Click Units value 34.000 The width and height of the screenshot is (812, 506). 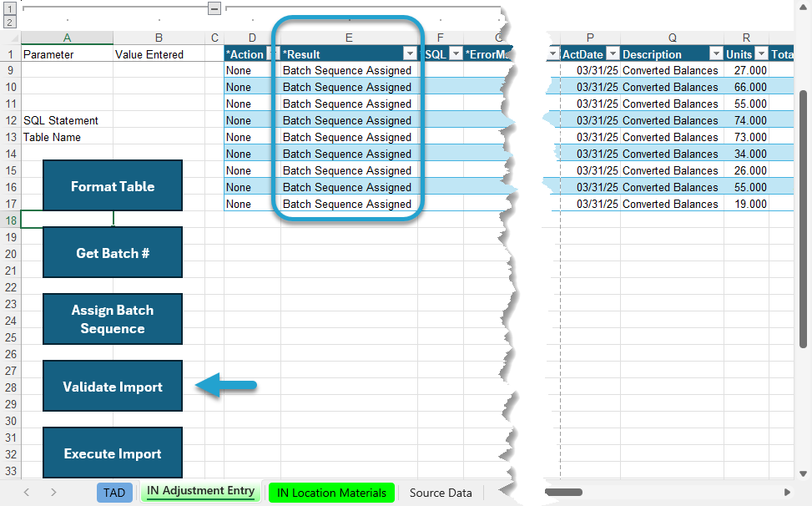746,154
